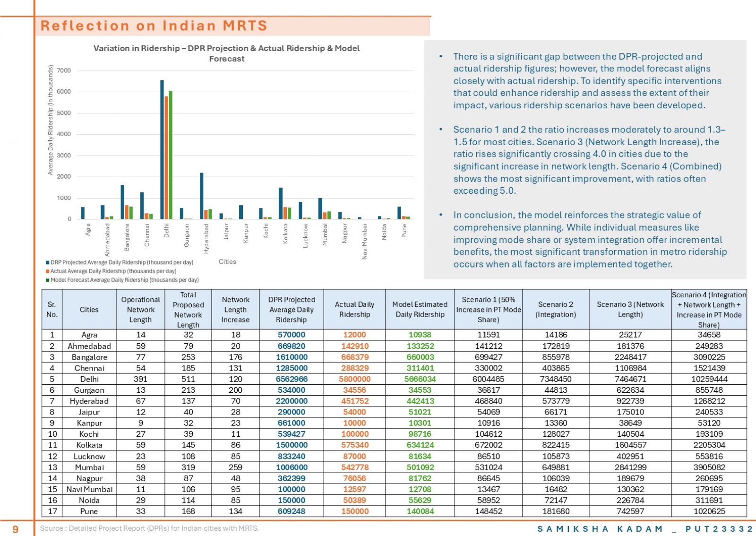Click Nagpur's actual ridership '76056'

pyautogui.click(x=354, y=478)
